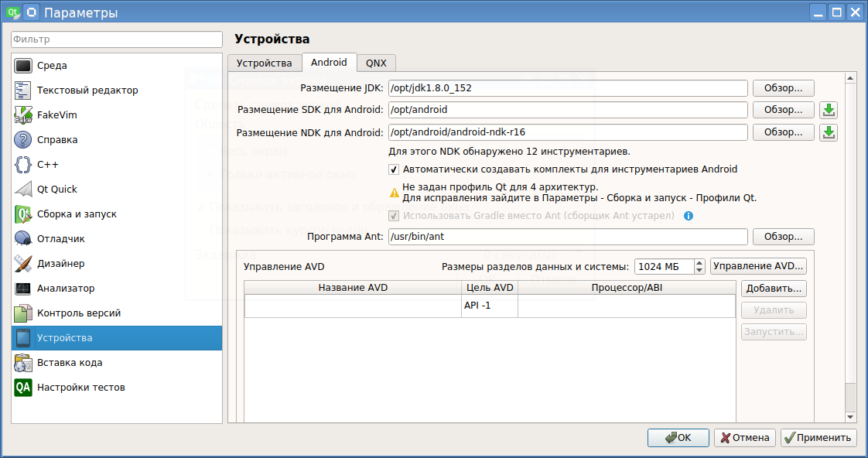Increase partition size with up arrow
Screen dimensions: 868x458
point(699,262)
